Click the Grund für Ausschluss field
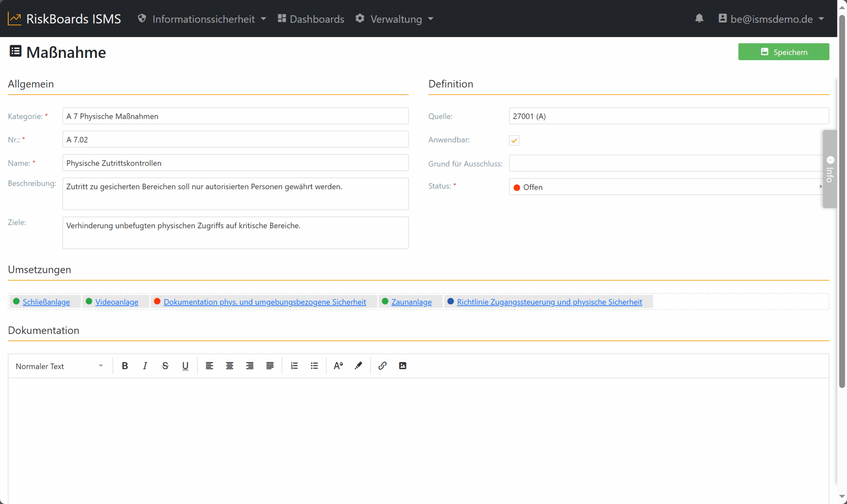The image size is (847, 504). coord(666,163)
